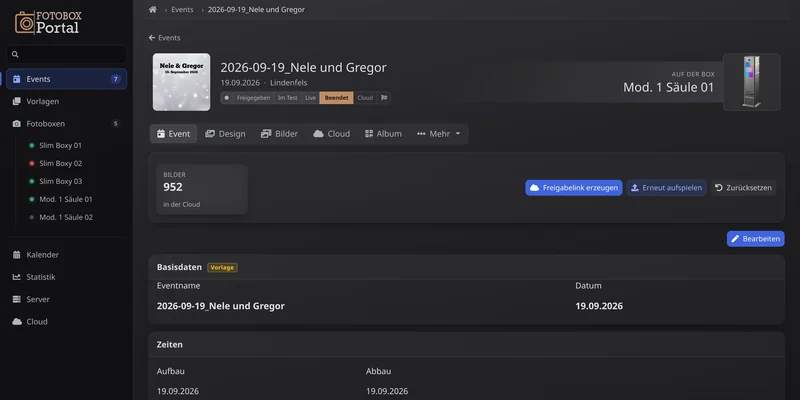This screenshot has height=400, width=800.
Task: Open Kalender in the sidebar
Action: click(67, 255)
